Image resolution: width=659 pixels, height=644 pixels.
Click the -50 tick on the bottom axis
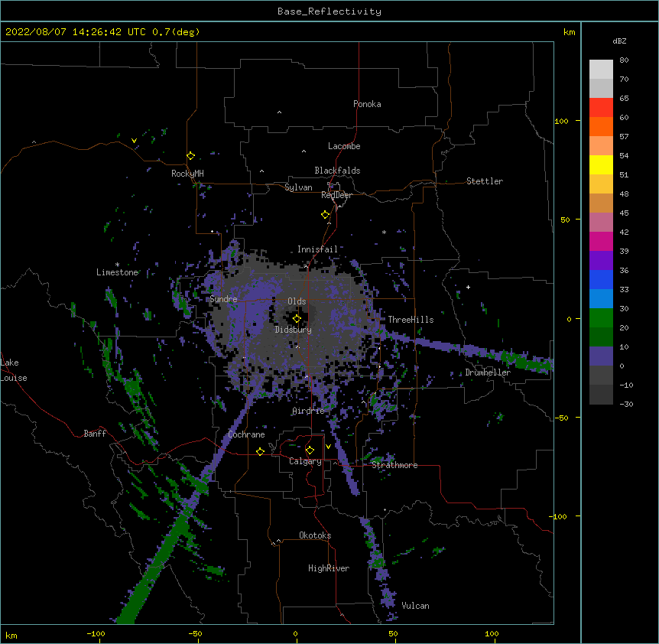point(195,633)
